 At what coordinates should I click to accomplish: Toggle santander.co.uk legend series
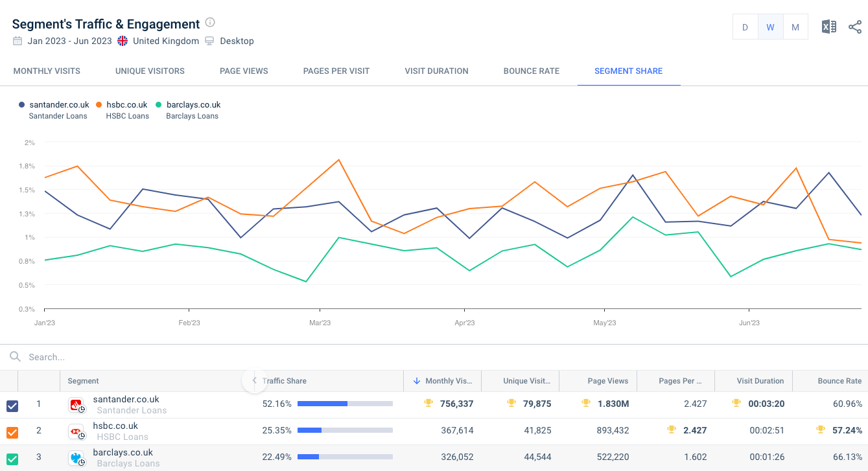(54, 104)
